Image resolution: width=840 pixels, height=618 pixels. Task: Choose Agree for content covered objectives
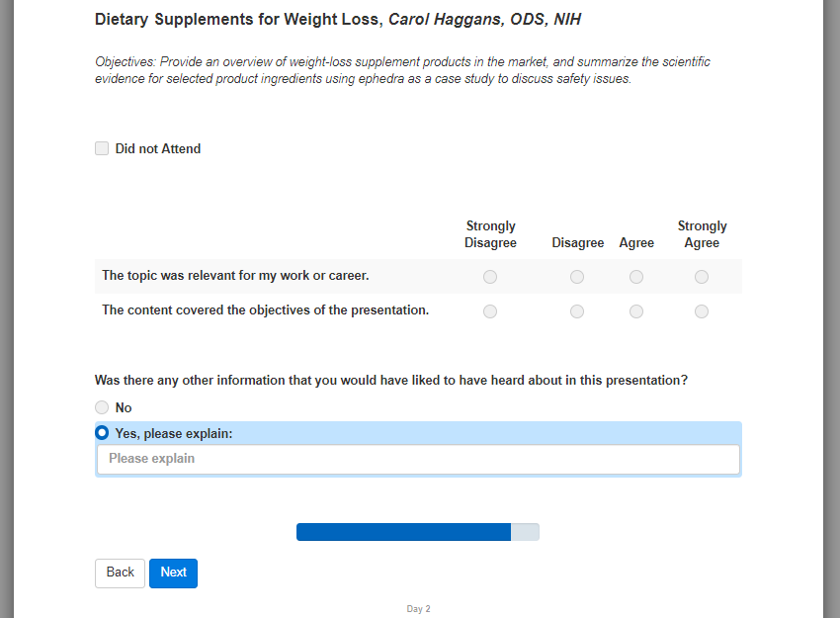[x=636, y=311]
